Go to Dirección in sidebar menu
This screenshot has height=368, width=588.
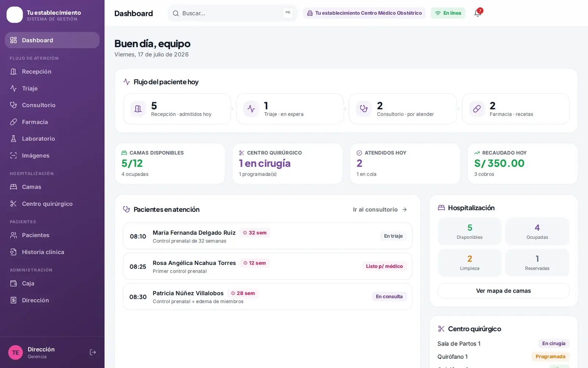(x=52, y=300)
